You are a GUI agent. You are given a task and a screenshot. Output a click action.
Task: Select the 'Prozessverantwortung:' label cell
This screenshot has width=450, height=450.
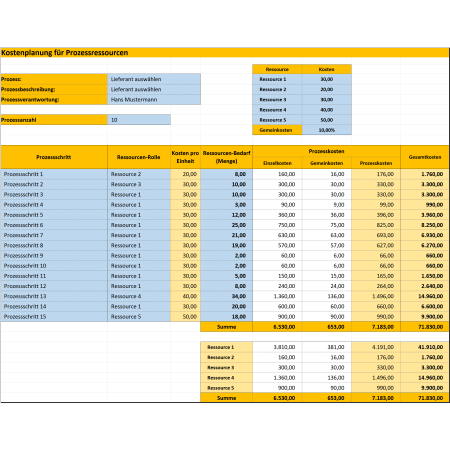coord(54,100)
